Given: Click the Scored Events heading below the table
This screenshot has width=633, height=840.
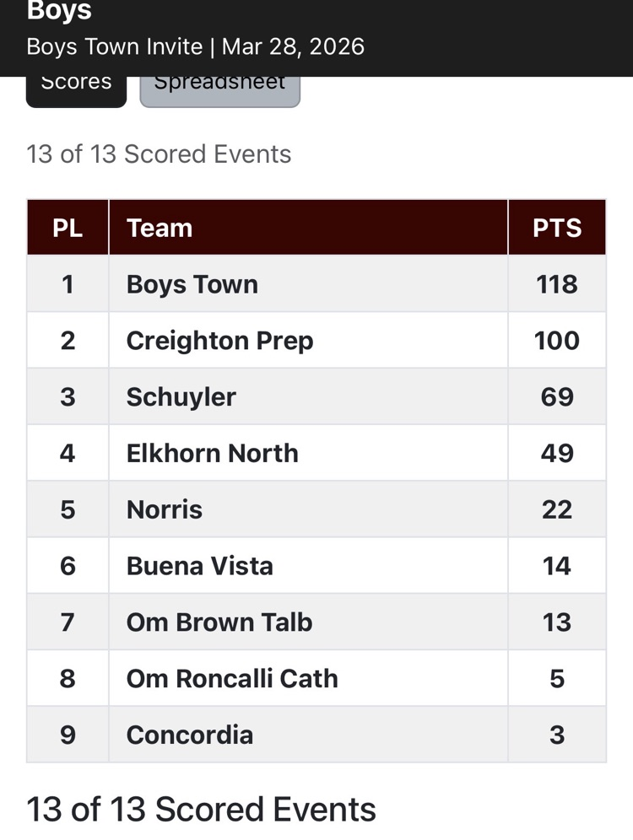Looking at the screenshot, I should 202,810.
